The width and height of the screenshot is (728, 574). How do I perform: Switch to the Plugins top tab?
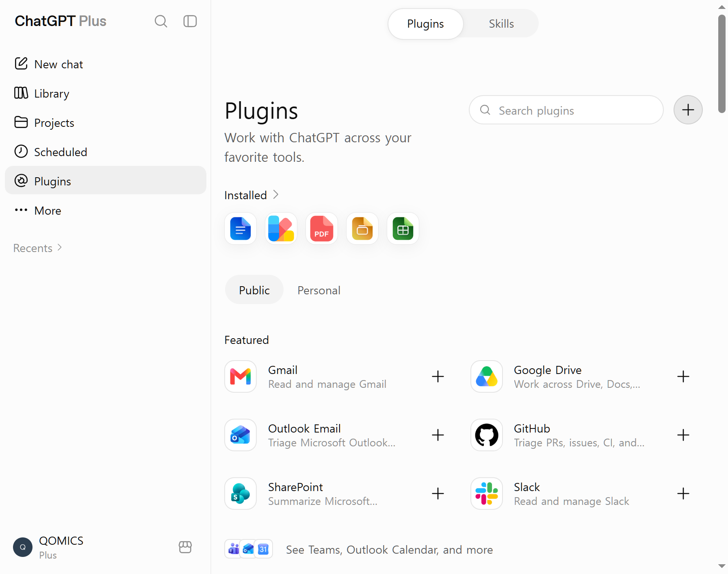click(425, 24)
